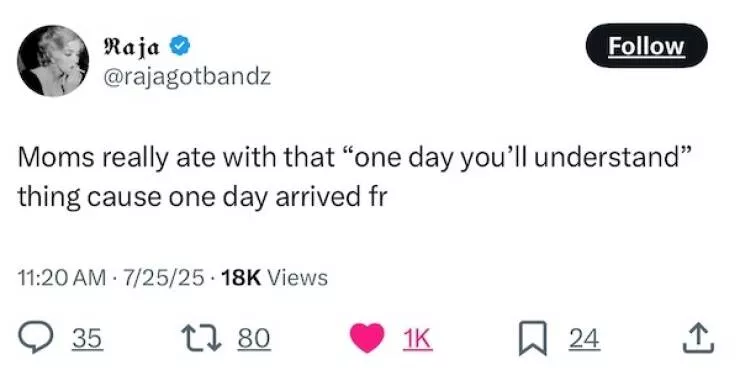Click the "one day arrived fr" line
The image size is (740, 386).
coord(278,196)
